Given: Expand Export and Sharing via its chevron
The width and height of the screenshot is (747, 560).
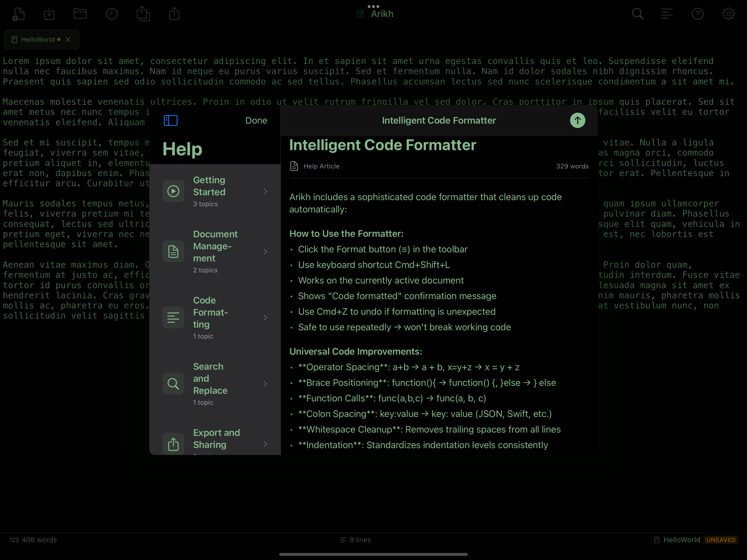Looking at the screenshot, I should click(265, 444).
